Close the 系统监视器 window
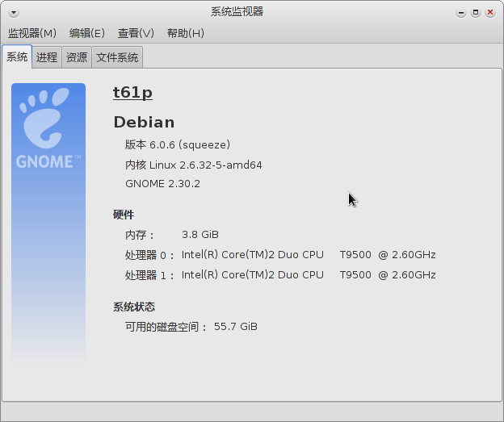504x422 pixels. click(490, 13)
